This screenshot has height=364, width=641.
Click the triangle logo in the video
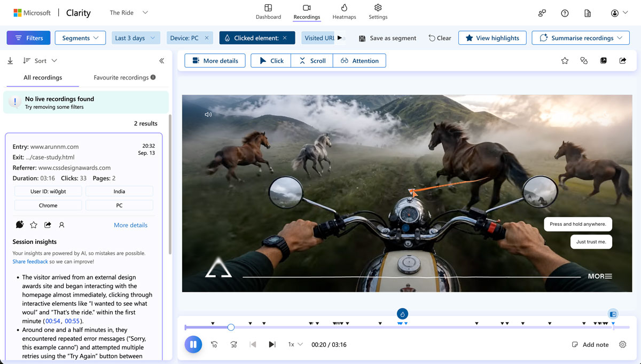pos(218,267)
